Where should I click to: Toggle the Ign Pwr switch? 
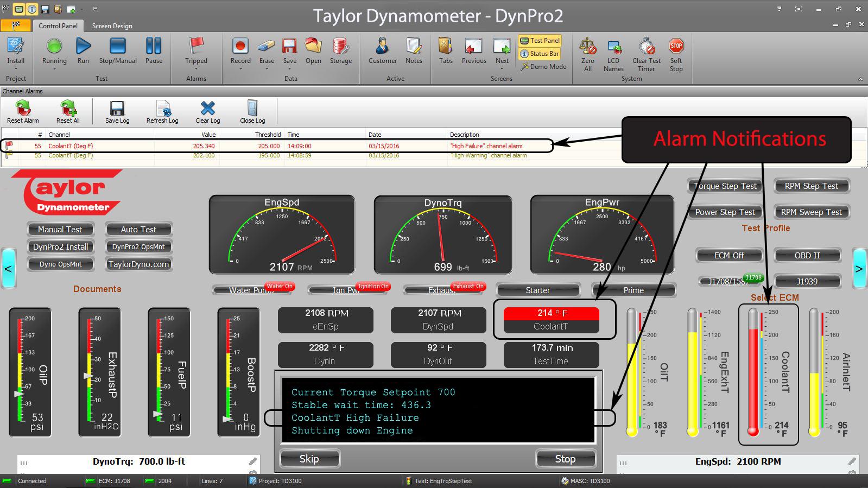tap(349, 290)
